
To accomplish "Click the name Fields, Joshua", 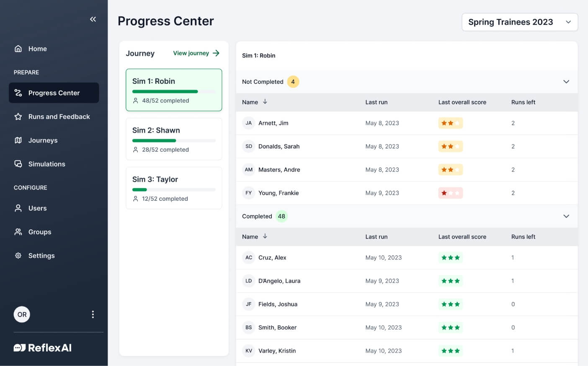I will tap(278, 304).
